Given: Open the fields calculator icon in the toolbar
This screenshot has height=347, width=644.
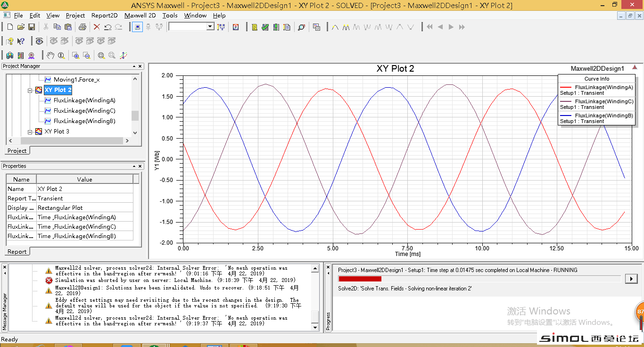Looking at the screenshot, I should point(316,27).
